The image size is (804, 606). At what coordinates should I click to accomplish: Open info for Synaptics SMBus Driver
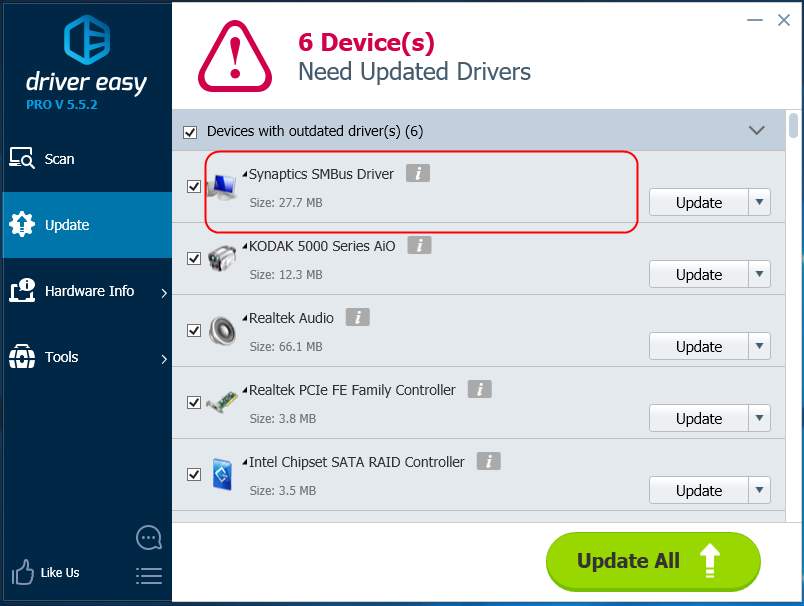pyautogui.click(x=418, y=173)
